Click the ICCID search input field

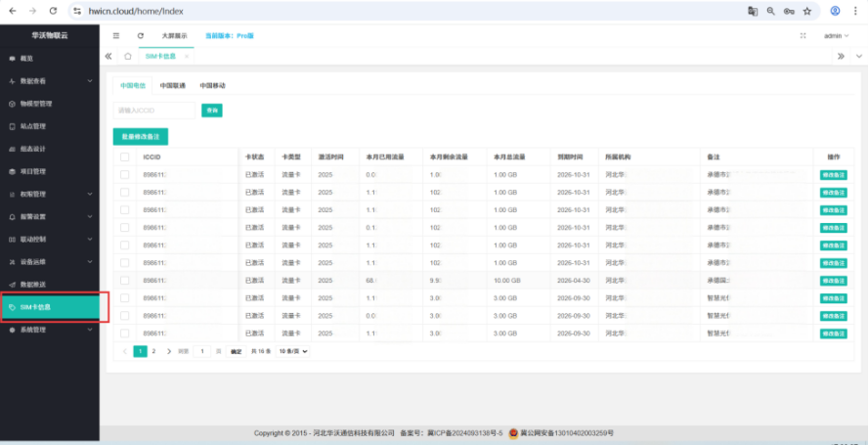pyautogui.click(x=154, y=111)
